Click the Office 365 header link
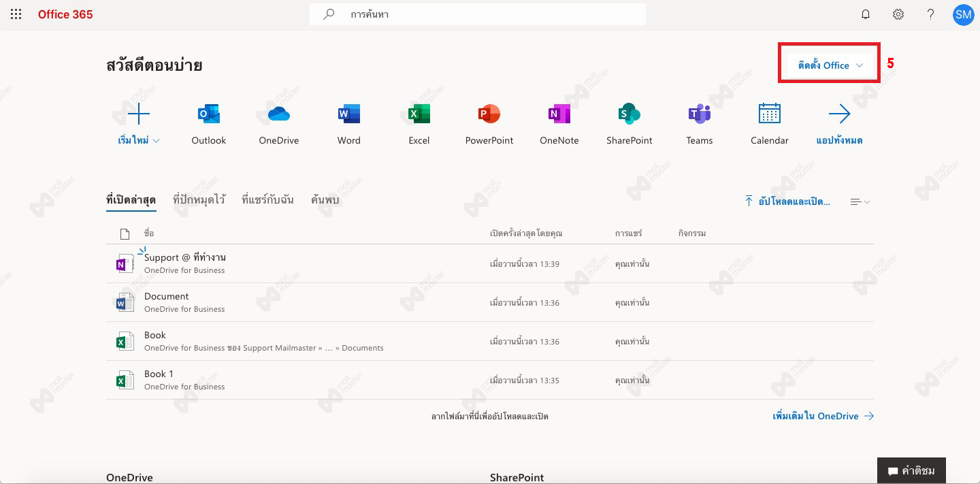This screenshot has height=484, width=980. tap(65, 14)
